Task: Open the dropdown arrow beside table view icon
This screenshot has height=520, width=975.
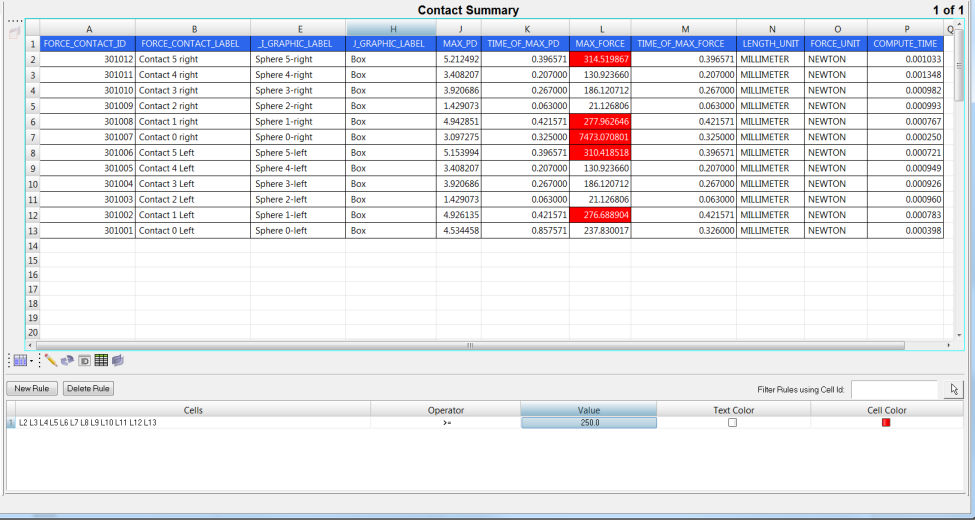Action: (31, 361)
